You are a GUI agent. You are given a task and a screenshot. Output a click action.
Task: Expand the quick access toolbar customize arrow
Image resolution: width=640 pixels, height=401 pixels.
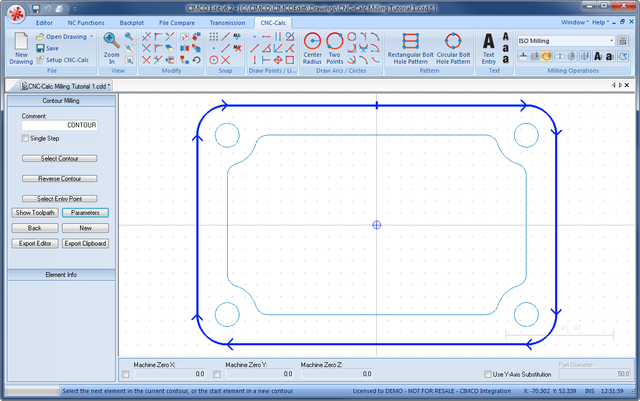[75, 9]
